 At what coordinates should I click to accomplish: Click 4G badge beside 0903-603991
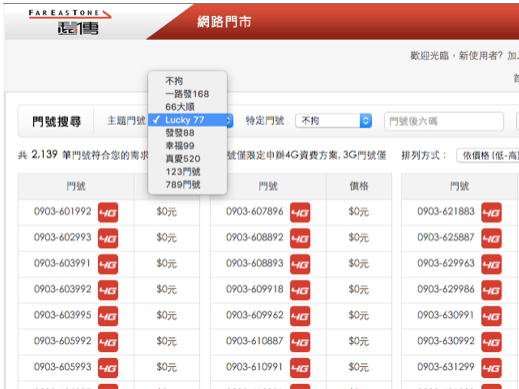pos(108,264)
